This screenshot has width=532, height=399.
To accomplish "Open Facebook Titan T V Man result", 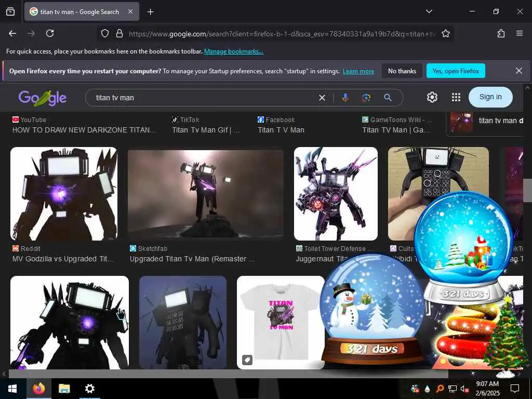I will [281, 130].
